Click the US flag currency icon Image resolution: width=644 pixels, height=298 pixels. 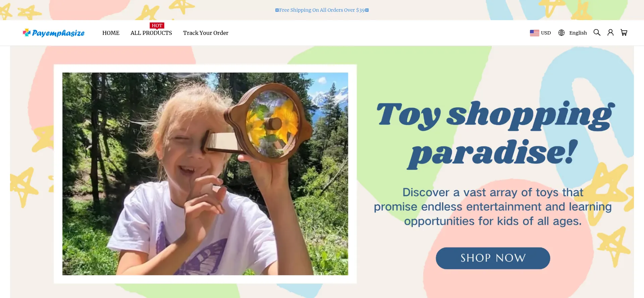[534, 33]
